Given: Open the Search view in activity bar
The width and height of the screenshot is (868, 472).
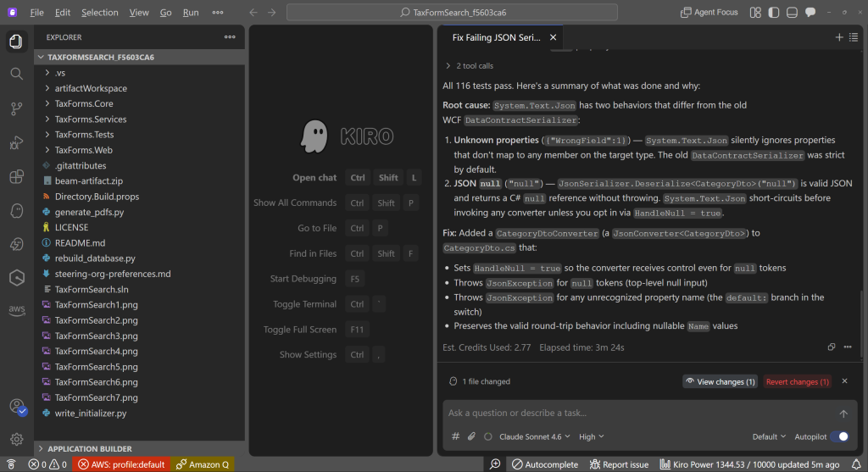Looking at the screenshot, I should pyautogui.click(x=16, y=74).
